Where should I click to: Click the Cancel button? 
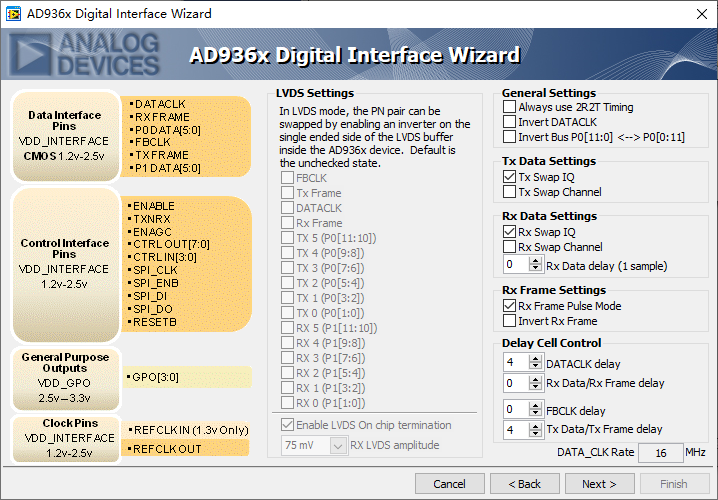point(450,484)
